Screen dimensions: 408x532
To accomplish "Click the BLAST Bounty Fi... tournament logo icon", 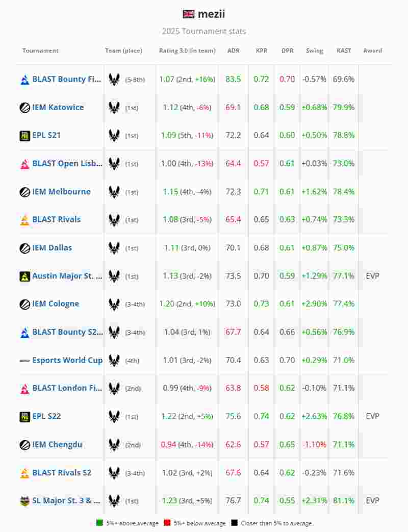I will (24, 80).
